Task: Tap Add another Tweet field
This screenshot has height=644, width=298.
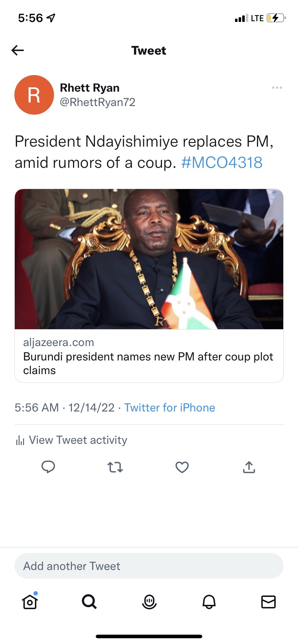Action: [x=149, y=566]
